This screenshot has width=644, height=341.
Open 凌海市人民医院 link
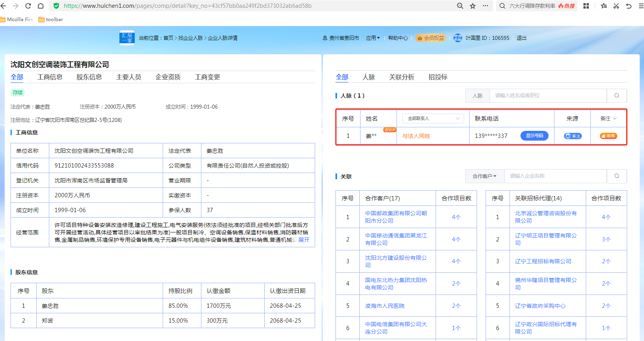[x=385, y=306]
